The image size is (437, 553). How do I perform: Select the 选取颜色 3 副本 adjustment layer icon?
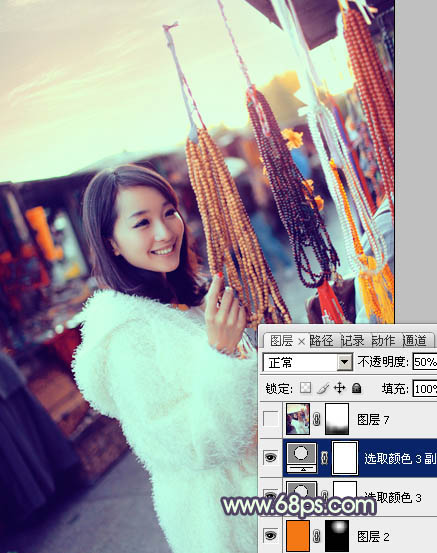302,457
